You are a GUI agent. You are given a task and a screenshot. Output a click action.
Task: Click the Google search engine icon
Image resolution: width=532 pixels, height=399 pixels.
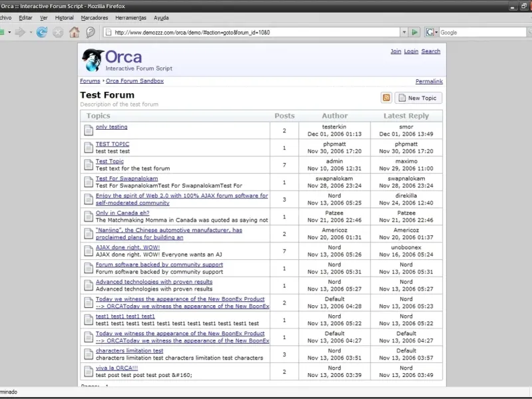430,32
